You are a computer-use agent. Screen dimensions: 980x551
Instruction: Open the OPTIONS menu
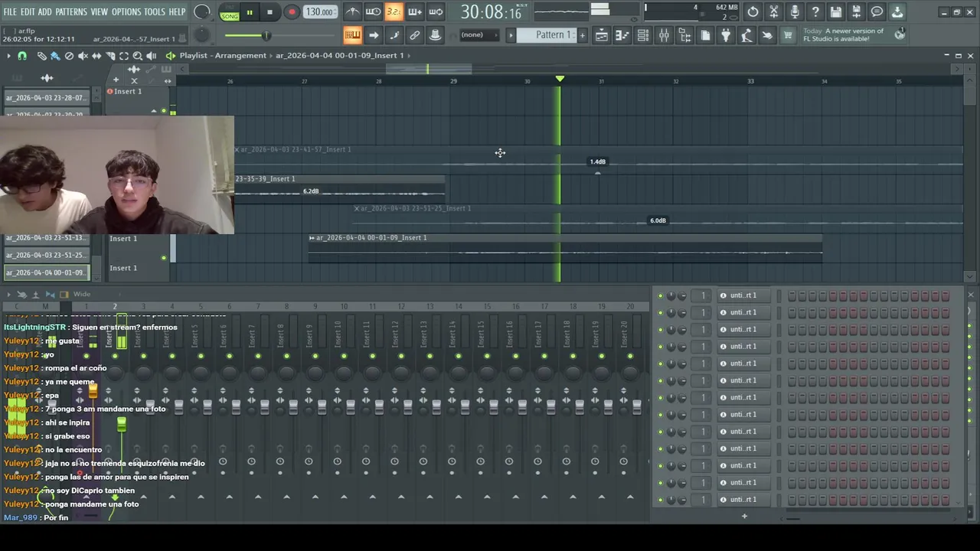tap(126, 11)
